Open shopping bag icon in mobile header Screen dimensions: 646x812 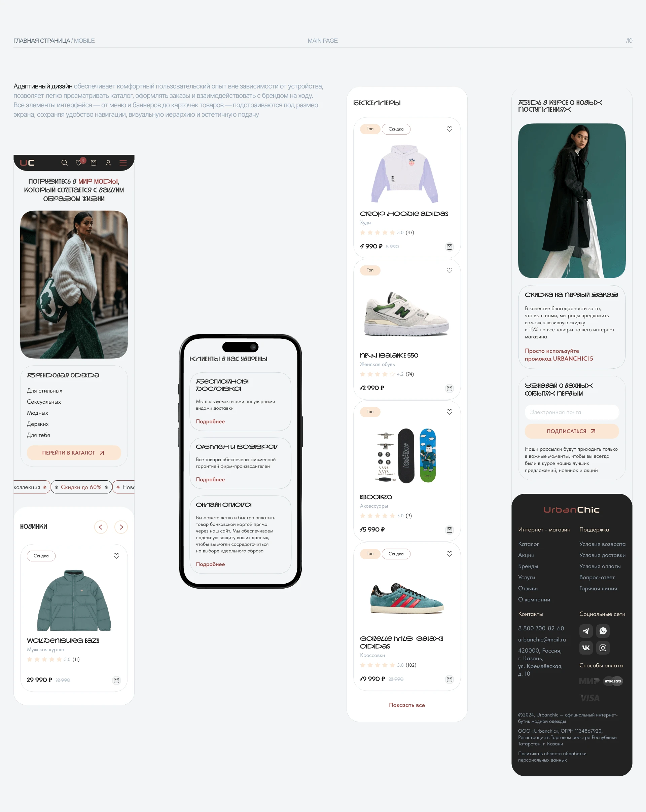[x=94, y=163]
